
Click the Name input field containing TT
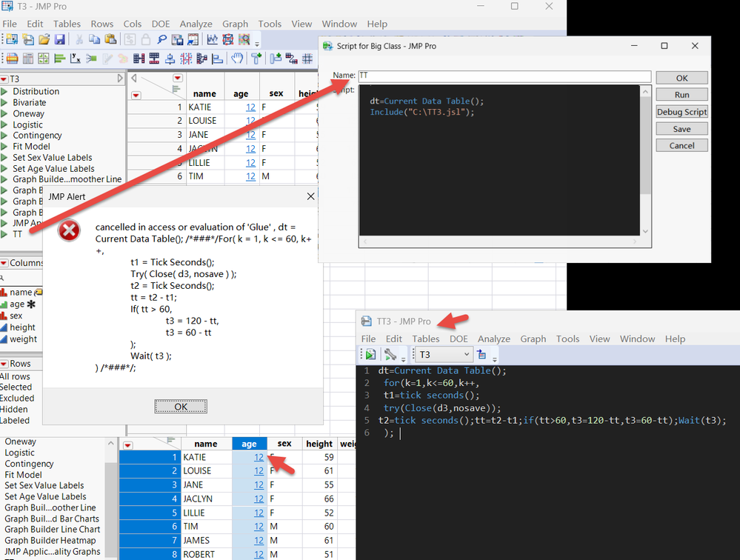[x=504, y=76]
